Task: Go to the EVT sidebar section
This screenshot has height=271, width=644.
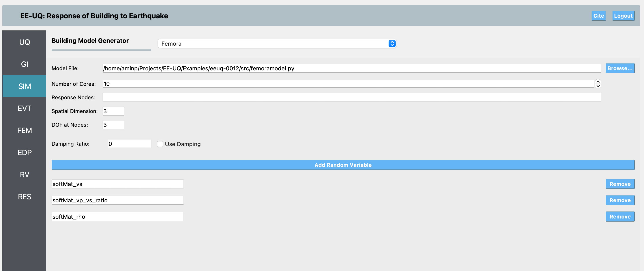Action: pyautogui.click(x=24, y=108)
